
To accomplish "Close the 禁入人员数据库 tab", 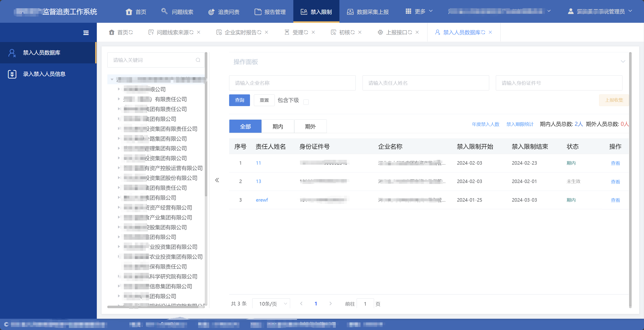I will 490,32.
